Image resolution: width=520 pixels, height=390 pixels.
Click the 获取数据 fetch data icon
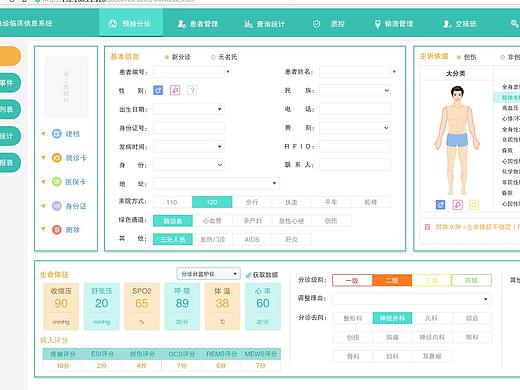click(x=248, y=275)
